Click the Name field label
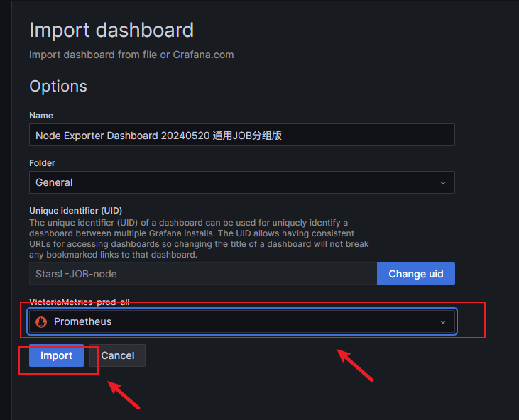The image size is (519, 420). pos(41,116)
